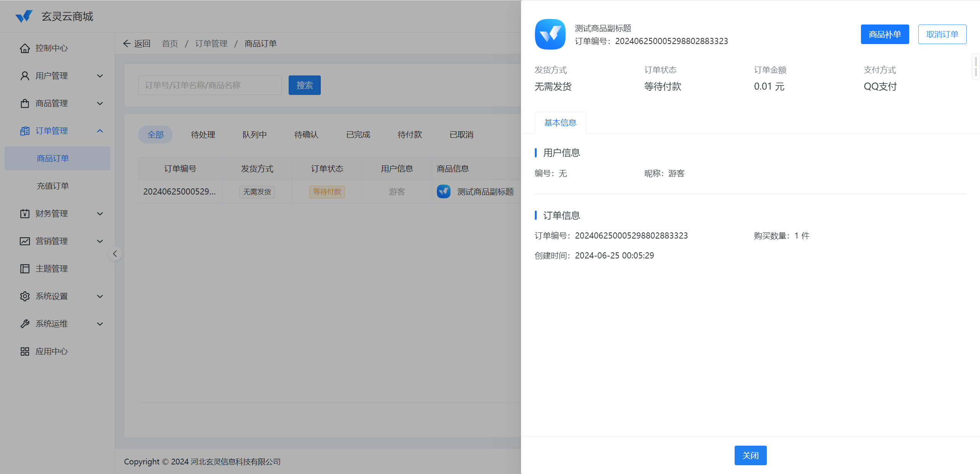
Task: Expand the 系统设置 chevron
Action: coord(100,296)
